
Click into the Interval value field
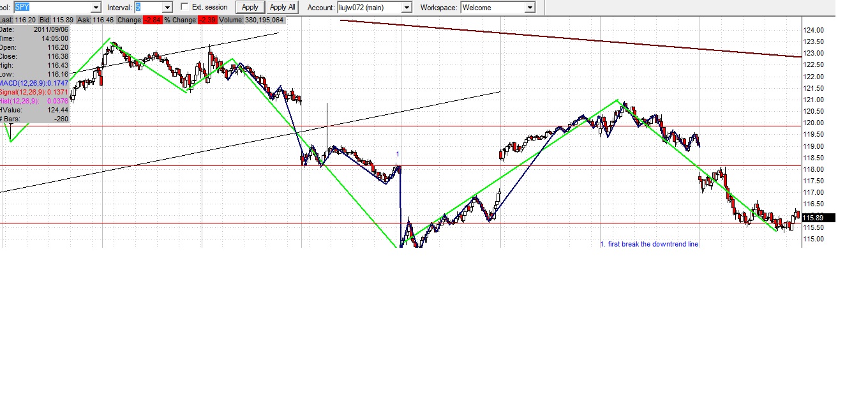148,7
